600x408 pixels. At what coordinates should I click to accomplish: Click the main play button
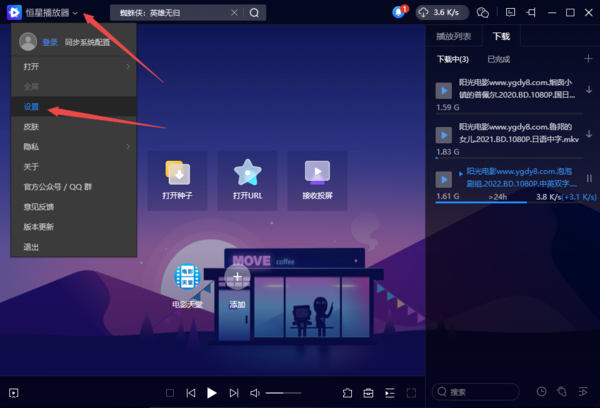(x=212, y=393)
